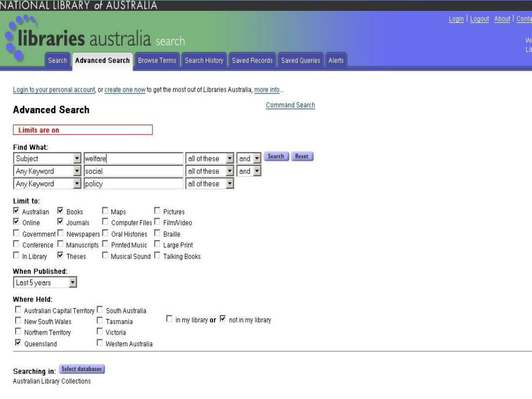The height and width of the screenshot is (399, 532).
Task: Enable the Conference checkbox
Action: point(16,244)
